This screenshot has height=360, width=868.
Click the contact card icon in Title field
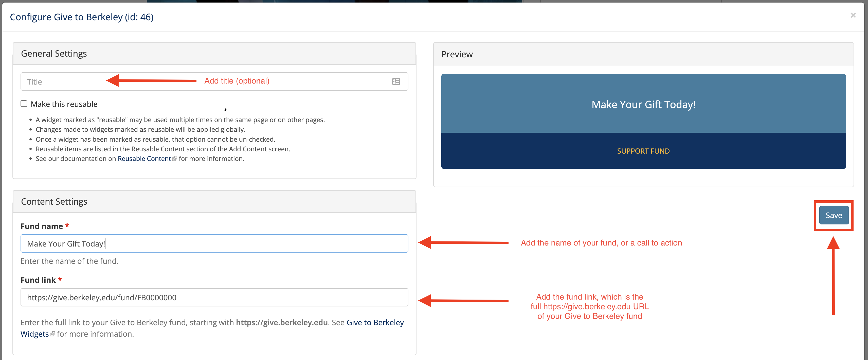396,81
